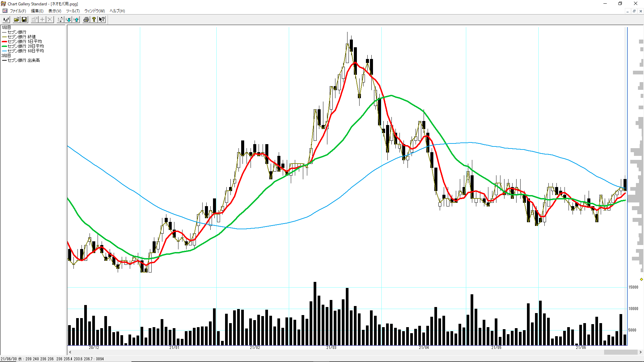The image size is (644, 362).
Task: Click the horizontal scrollbar left arrow
Action: [70, 352]
